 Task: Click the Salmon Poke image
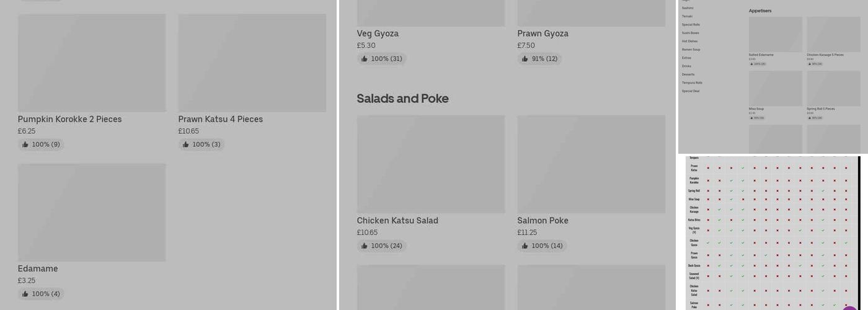click(591, 164)
